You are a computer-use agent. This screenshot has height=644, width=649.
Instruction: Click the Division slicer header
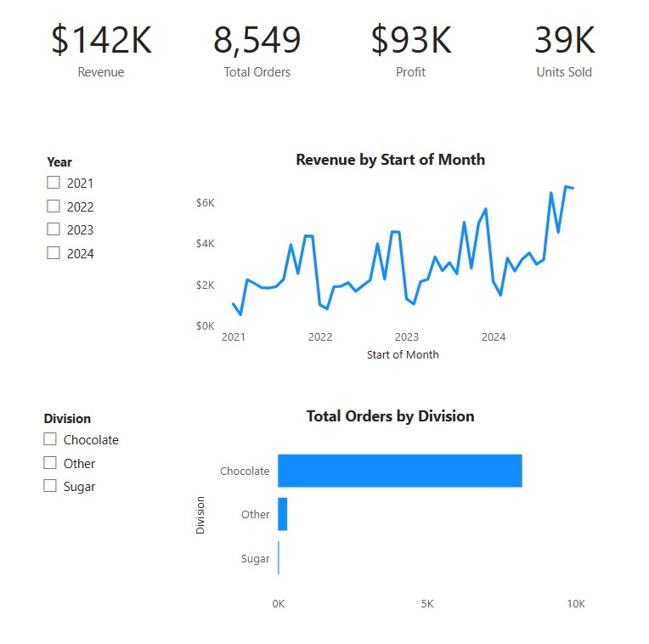(x=67, y=419)
